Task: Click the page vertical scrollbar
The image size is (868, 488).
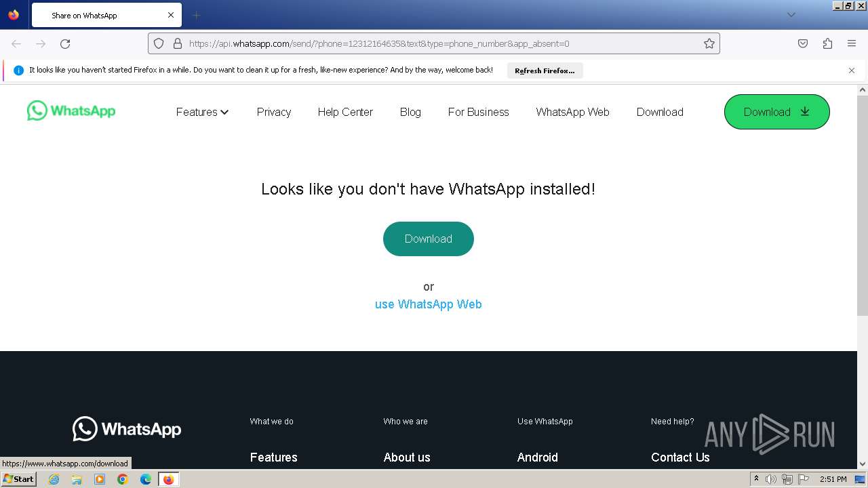Action: pyautogui.click(x=863, y=205)
